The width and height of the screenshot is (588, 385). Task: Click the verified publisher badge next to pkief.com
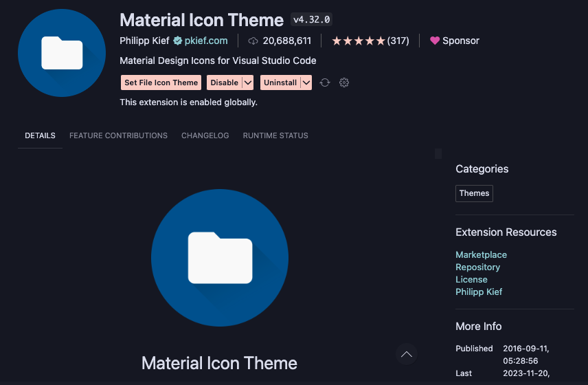pos(178,41)
